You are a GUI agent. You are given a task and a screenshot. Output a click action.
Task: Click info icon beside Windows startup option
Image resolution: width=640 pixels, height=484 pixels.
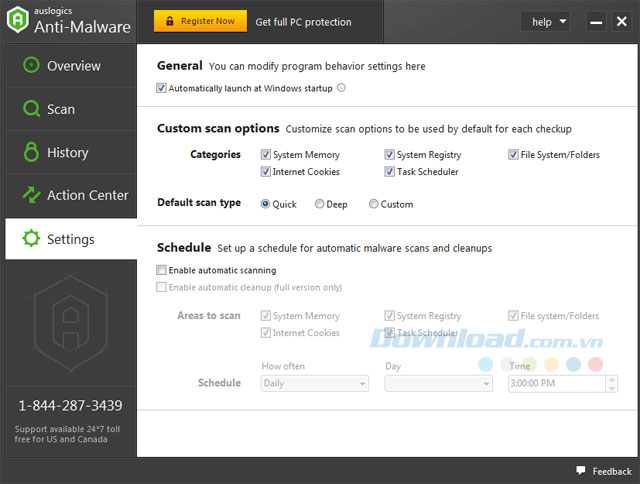point(342,88)
